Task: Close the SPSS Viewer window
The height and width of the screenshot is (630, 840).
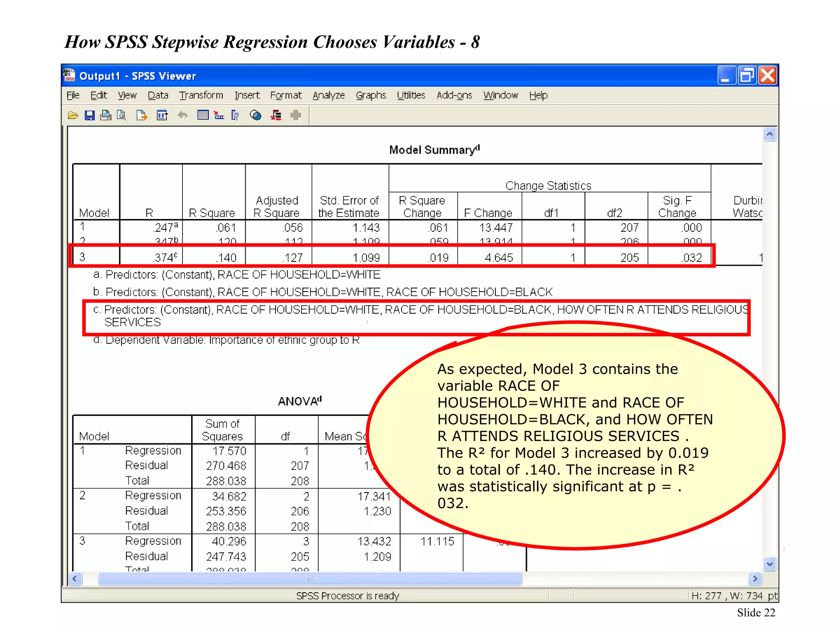Action: 767,75
